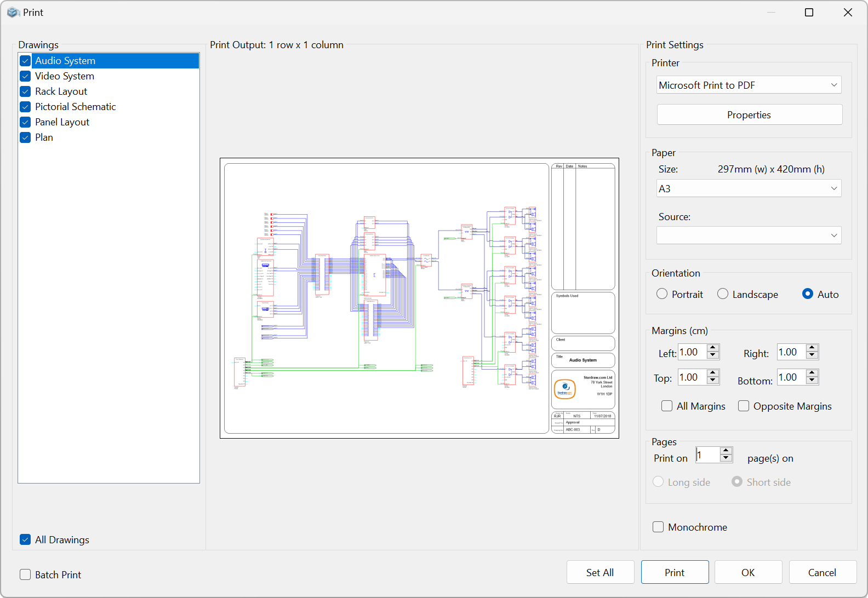Open printer Properties
868x598 pixels.
point(749,114)
